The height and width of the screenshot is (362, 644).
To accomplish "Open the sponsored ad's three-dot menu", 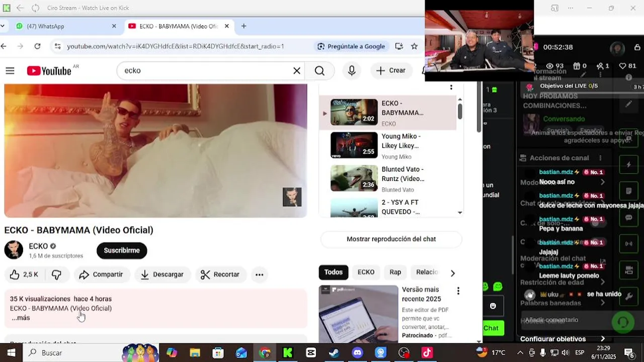I will tap(458, 291).
